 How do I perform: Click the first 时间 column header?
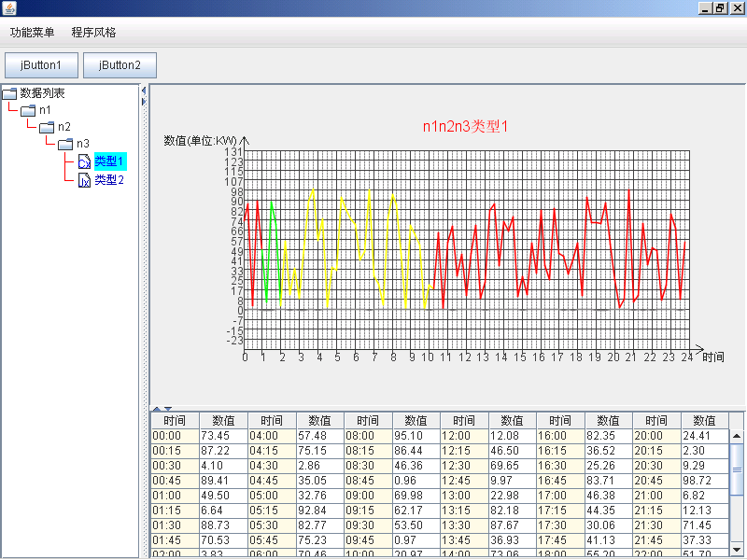click(173, 420)
